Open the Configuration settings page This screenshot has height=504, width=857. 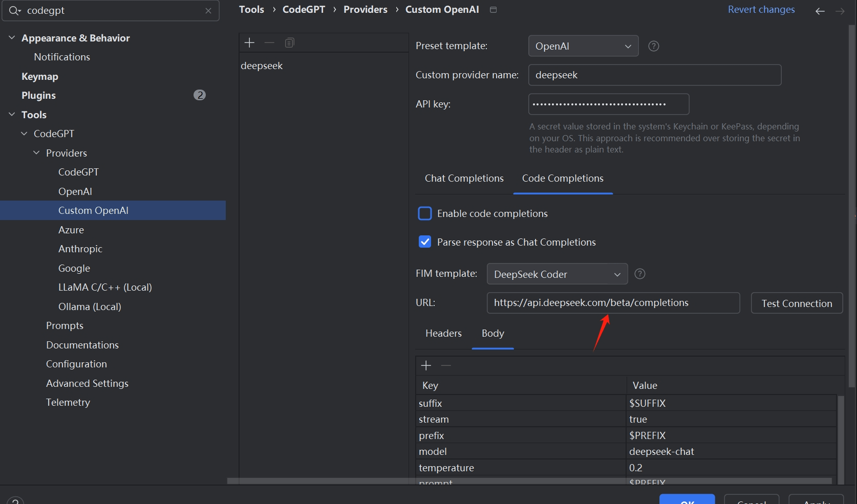(x=76, y=364)
